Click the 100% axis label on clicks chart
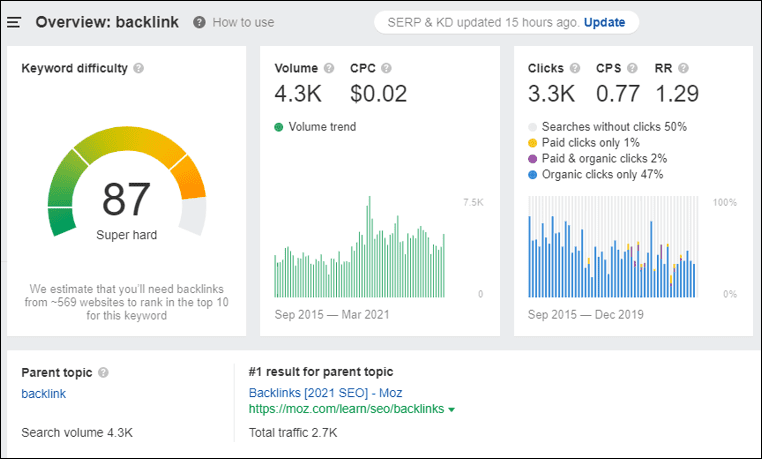 725,203
